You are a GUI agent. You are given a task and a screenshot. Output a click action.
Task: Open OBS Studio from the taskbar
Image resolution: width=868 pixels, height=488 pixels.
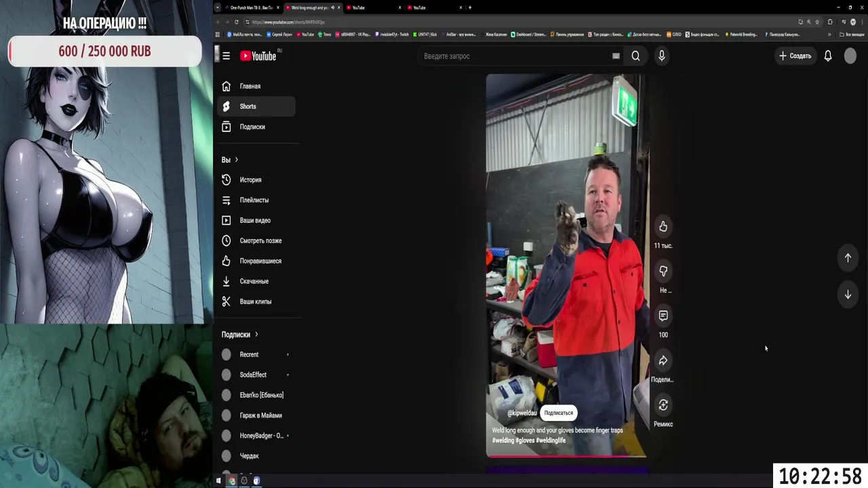tap(244, 481)
